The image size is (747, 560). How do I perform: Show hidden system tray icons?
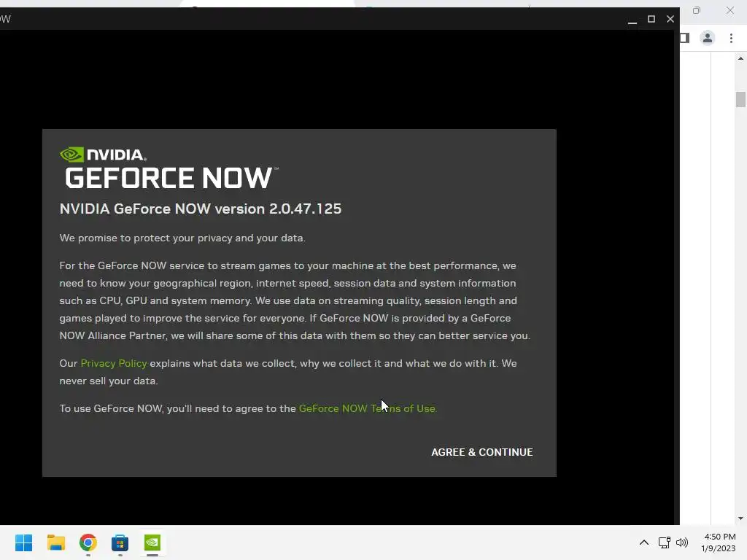click(643, 542)
